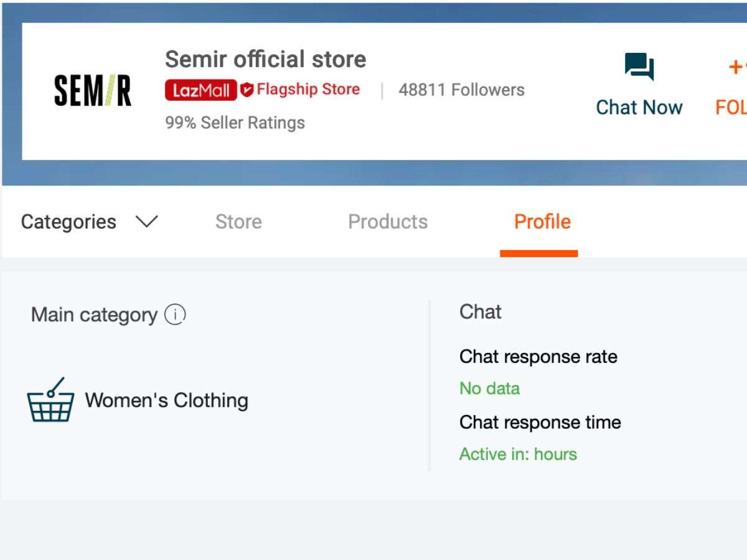Click the Semir brand logo
The height and width of the screenshot is (560, 747).
coord(93,91)
